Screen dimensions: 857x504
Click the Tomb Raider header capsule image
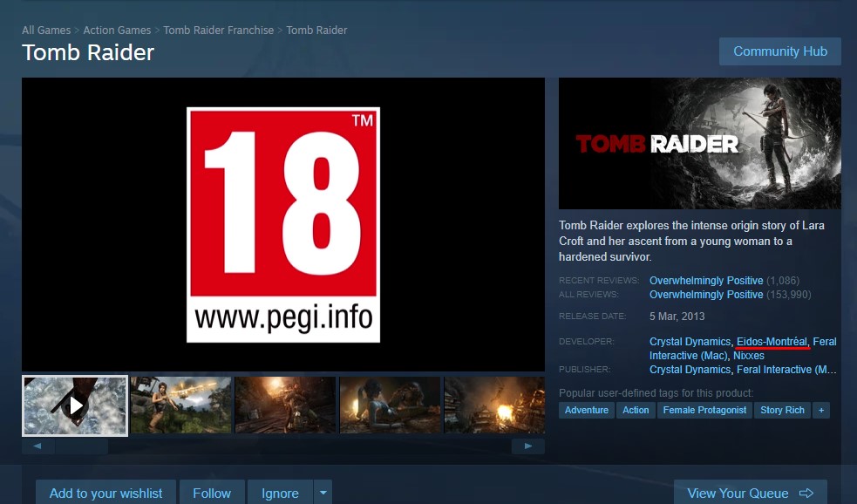pos(699,143)
